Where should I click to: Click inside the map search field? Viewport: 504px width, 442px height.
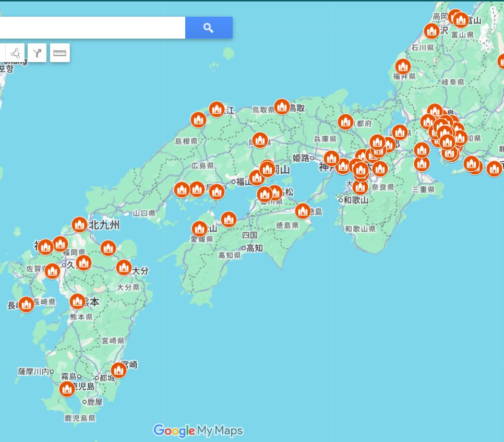92,28
